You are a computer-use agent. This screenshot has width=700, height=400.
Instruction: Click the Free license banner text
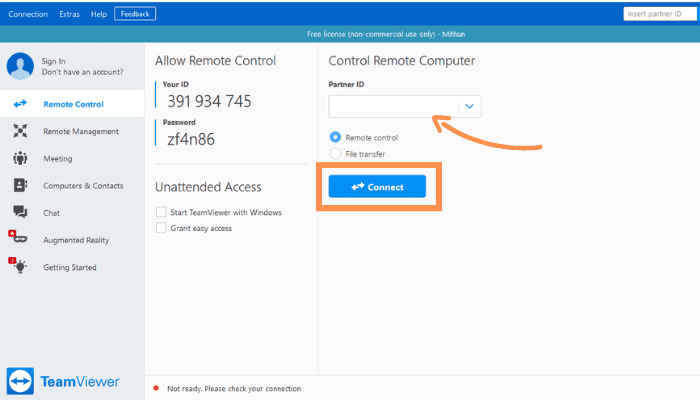coord(386,34)
